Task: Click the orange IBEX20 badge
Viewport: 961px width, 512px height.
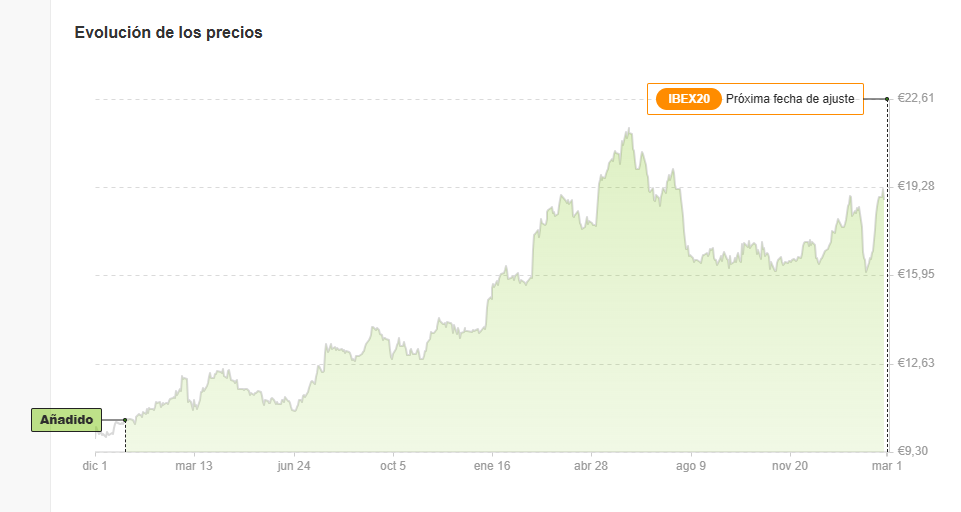Action: [688, 99]
